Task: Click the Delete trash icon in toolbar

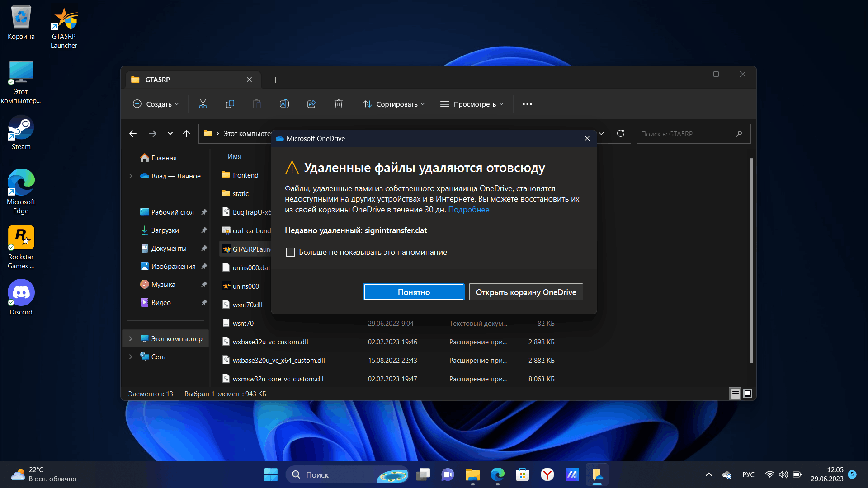Action: (338, 104)
